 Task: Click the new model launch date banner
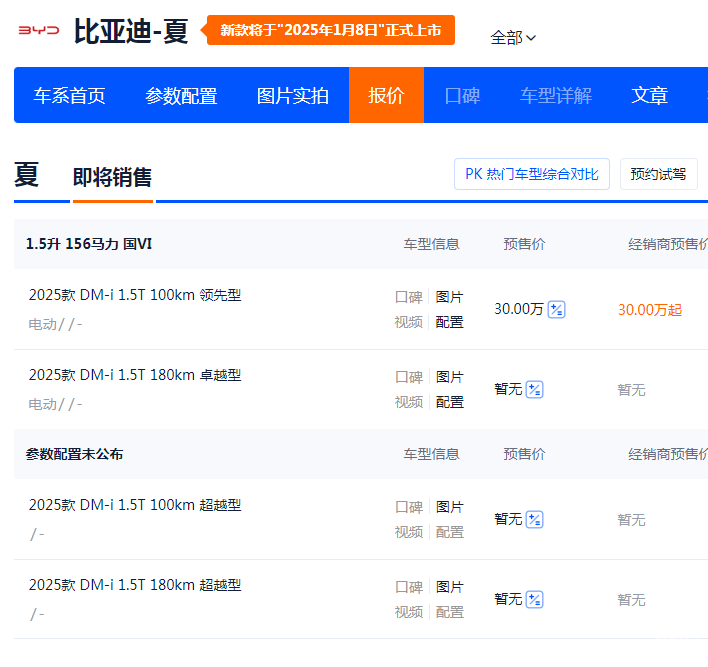point(331,30)
